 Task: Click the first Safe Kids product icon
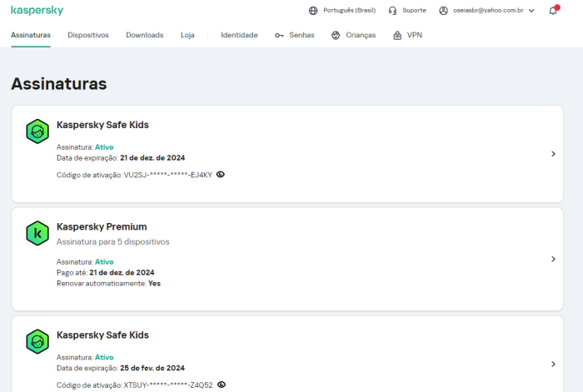tap(37, 131)
